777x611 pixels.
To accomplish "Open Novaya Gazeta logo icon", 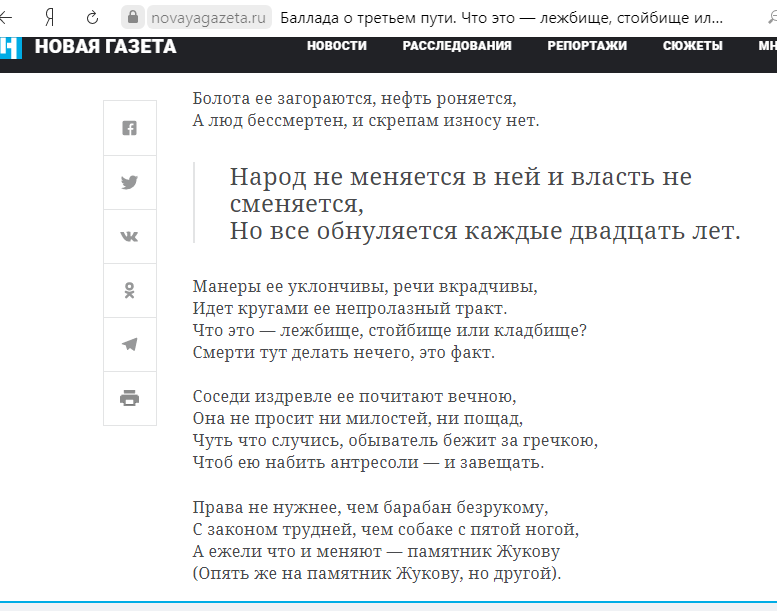I will [10, 48].
